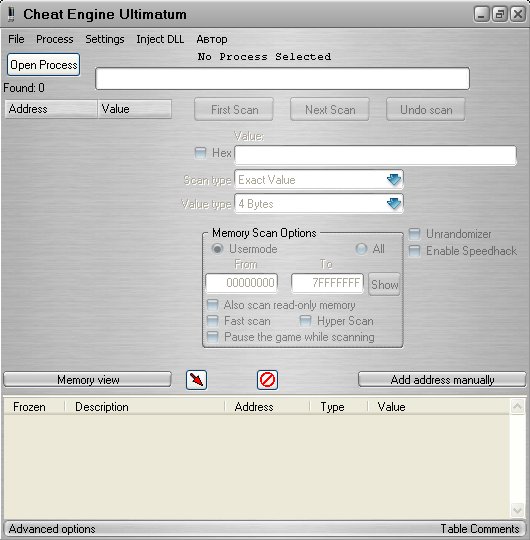
Task: Open the File menu
Action: (x=16, y=39)
